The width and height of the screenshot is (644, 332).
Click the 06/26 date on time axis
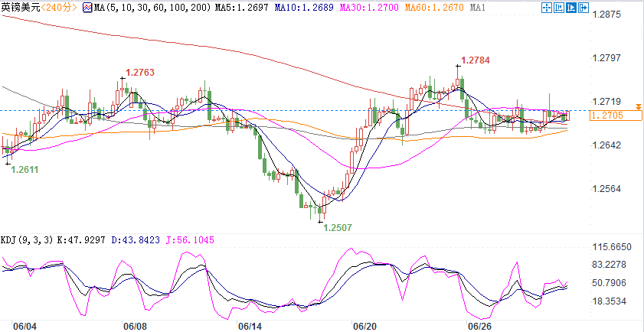(x=479, y=326)
